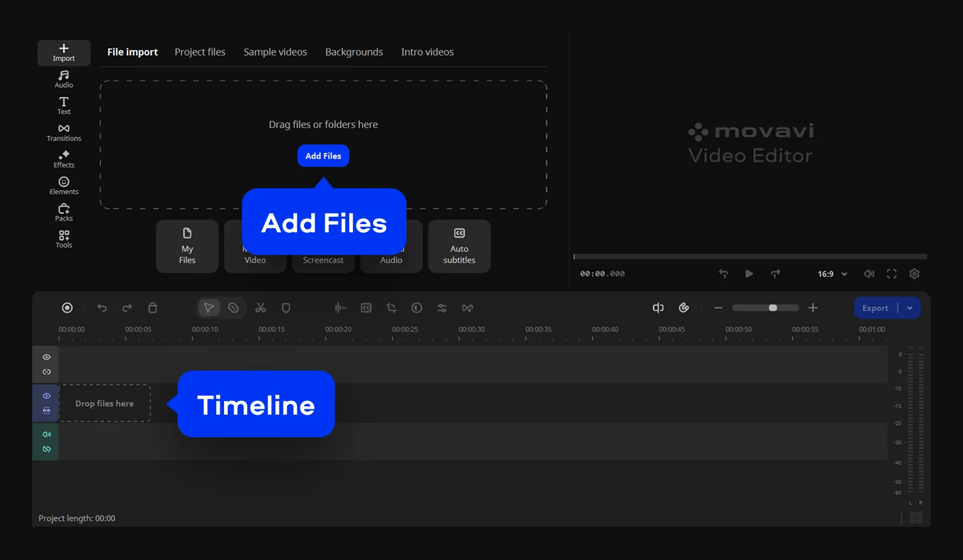Select the Text tool in sidebar
Image resolution: width=963 pixels, height=560 pixels.
tap(64, 105)
